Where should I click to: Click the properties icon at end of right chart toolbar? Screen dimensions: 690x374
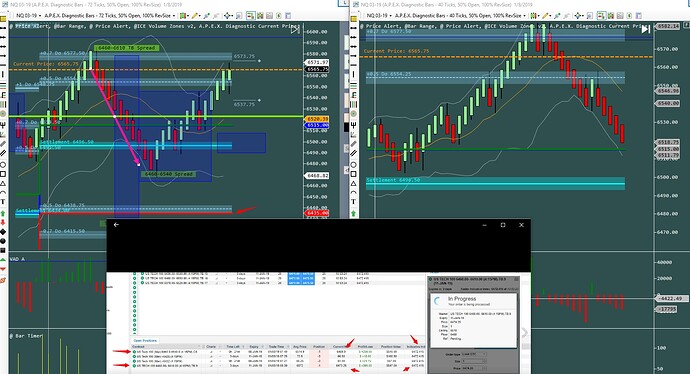(638, 15)
